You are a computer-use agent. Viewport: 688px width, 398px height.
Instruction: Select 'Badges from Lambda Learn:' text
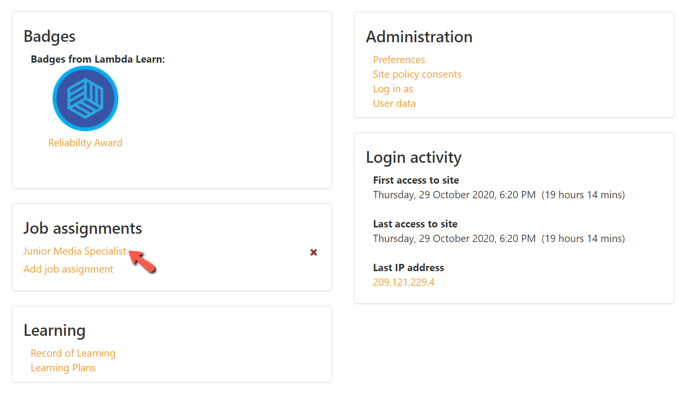tap(98, 59)
